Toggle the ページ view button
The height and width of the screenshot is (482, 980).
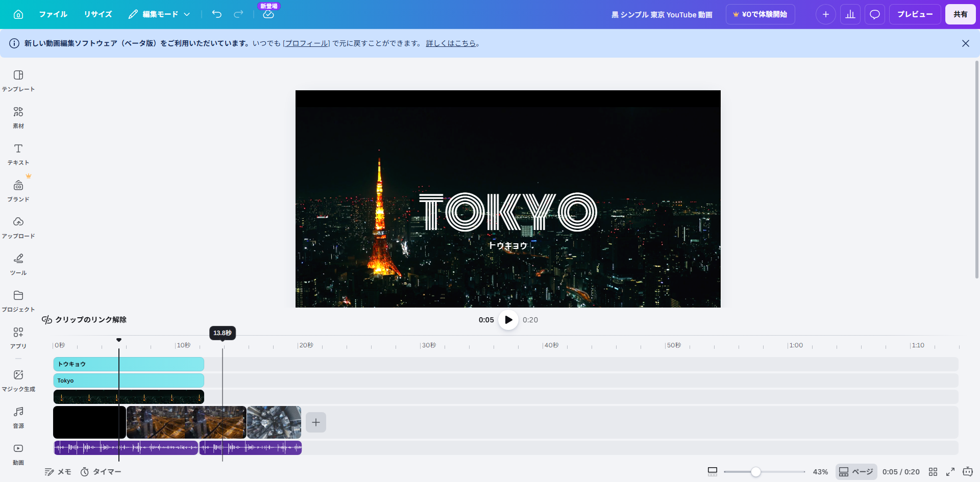tap(856, 472)
